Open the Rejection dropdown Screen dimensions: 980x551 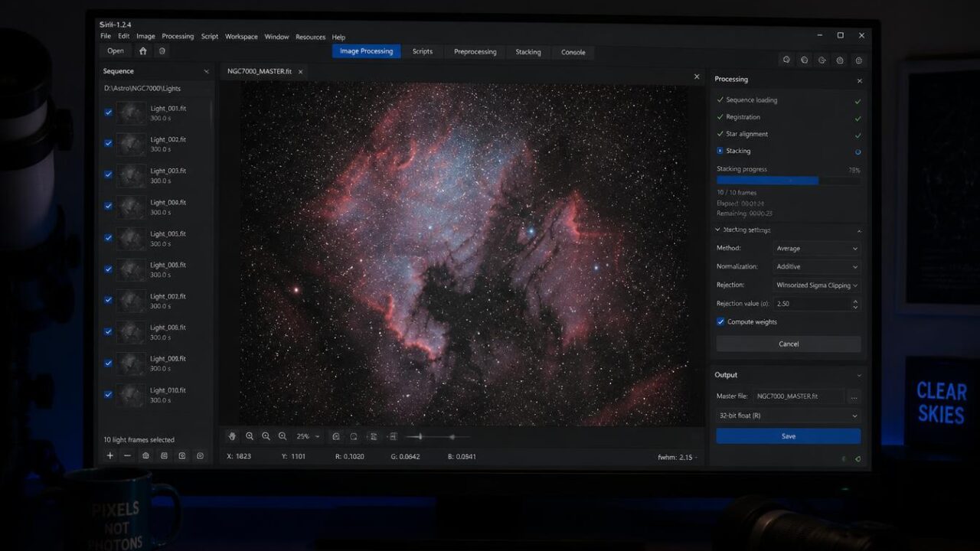click(817, 285)
